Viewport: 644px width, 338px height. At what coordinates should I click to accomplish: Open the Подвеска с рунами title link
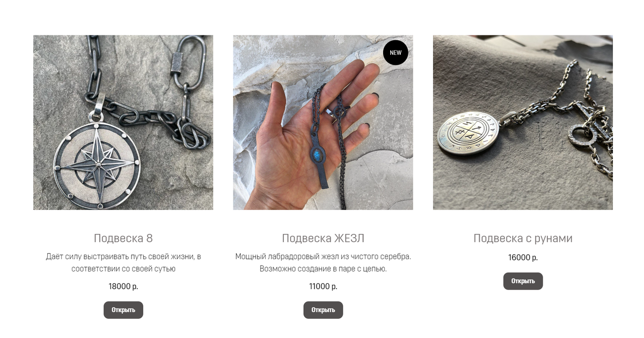point(523,238)
